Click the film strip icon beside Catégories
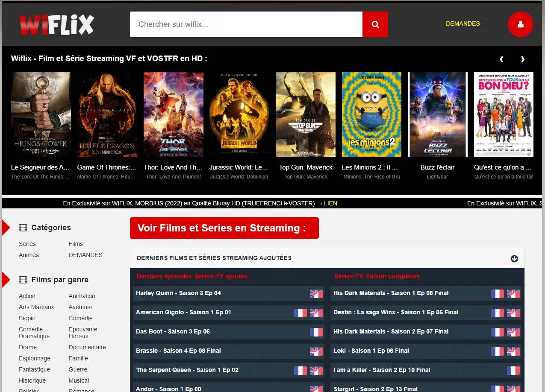Image resolution: width=545 pixels, height=392 pixels. click(x=23, y=228)
